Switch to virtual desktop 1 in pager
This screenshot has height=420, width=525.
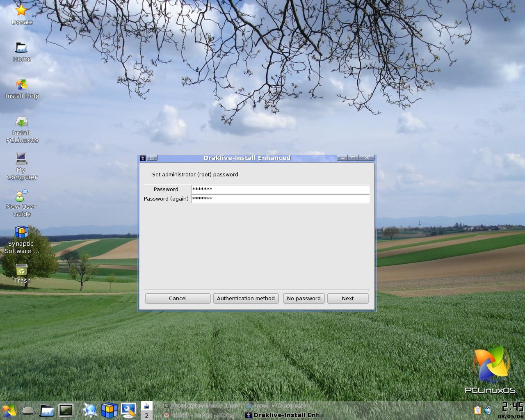[146, 406]
